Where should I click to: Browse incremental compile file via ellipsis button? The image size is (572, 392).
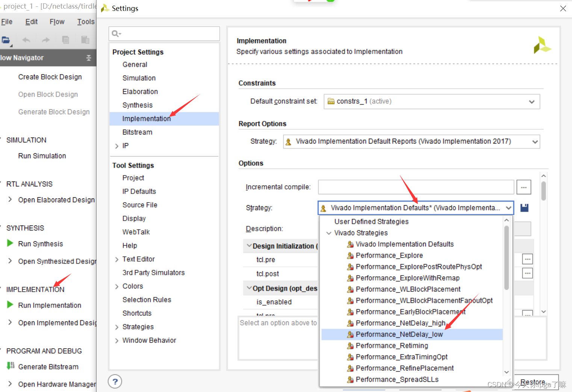click(x=524, y=187)
